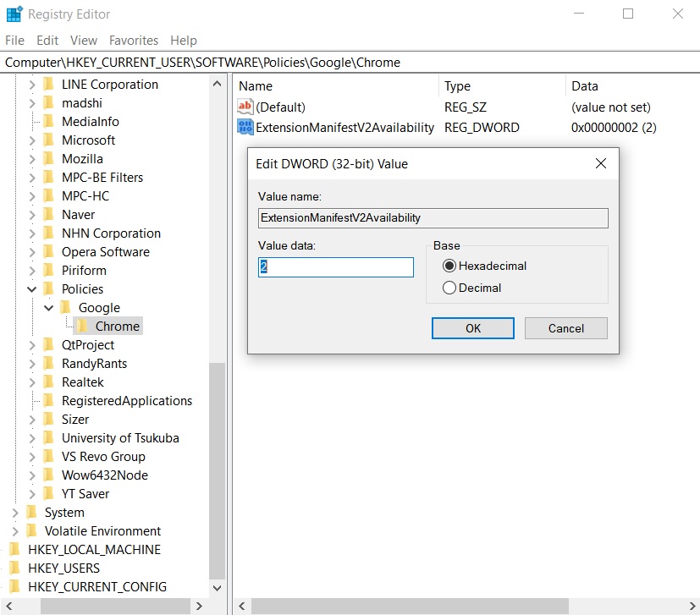Click the QtProject folder icon

pos(48,345)
